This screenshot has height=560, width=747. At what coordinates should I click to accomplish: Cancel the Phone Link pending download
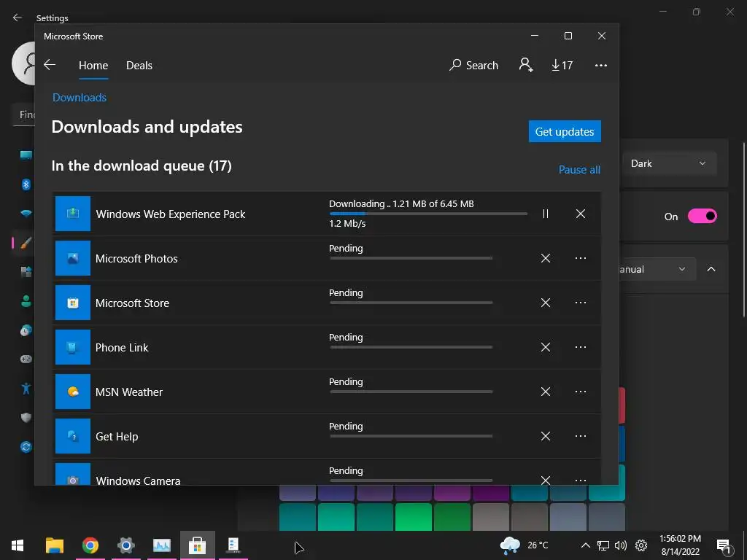[x=546, y=347]
